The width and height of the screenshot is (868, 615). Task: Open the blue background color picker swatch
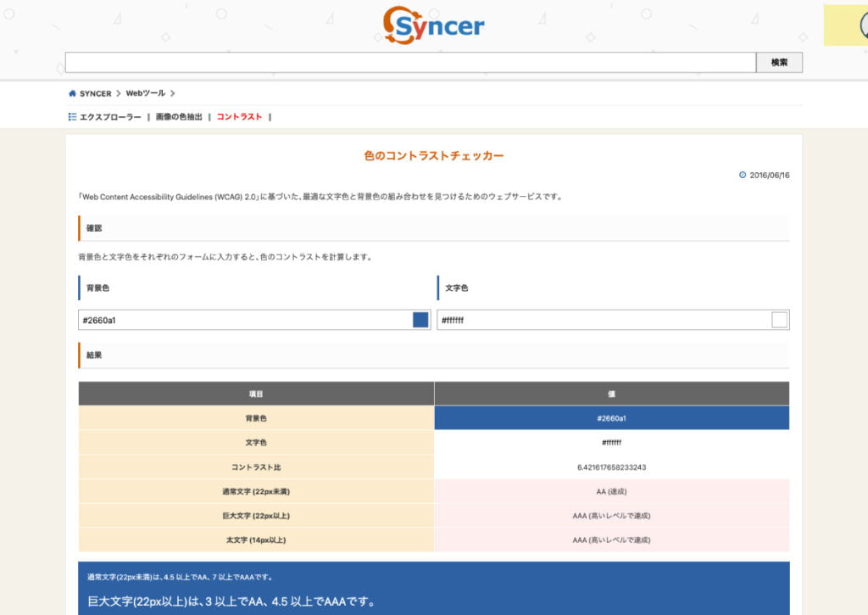tap(420, 320)
